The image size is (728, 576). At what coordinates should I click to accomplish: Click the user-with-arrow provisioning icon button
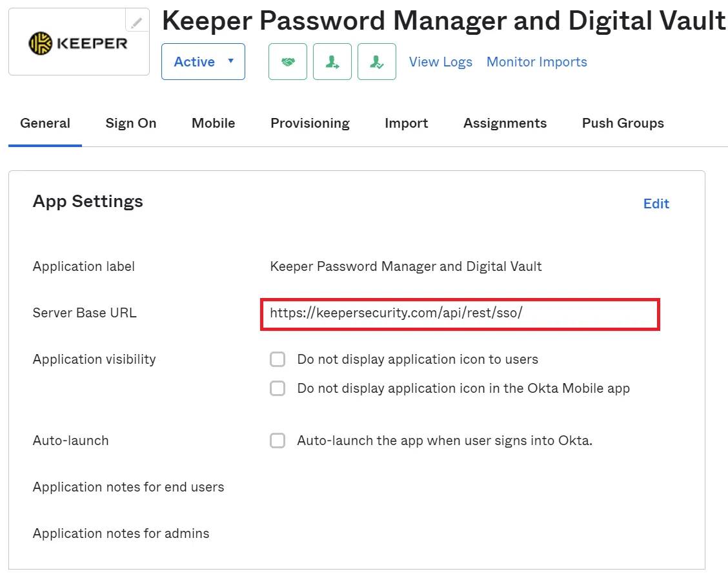click(332, 62)
